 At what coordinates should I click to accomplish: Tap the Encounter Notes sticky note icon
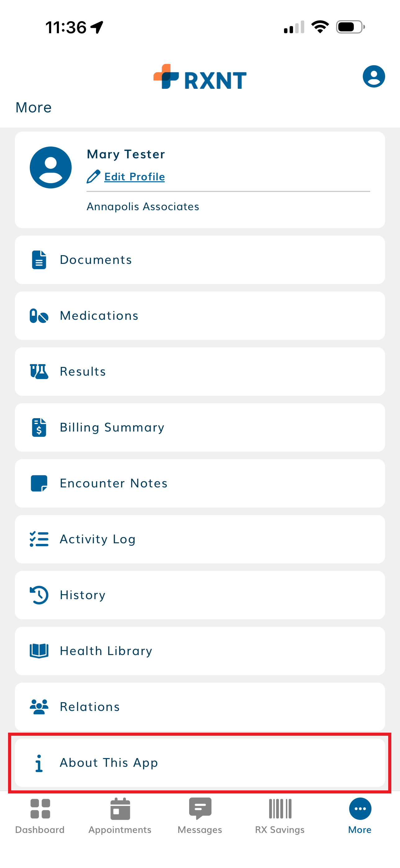click(39, 483)
